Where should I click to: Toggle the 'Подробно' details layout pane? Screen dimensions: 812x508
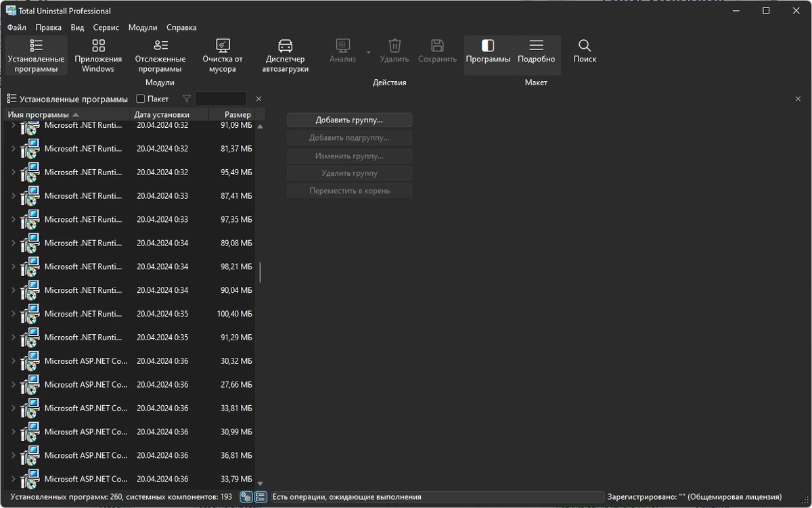click(536, 55)
